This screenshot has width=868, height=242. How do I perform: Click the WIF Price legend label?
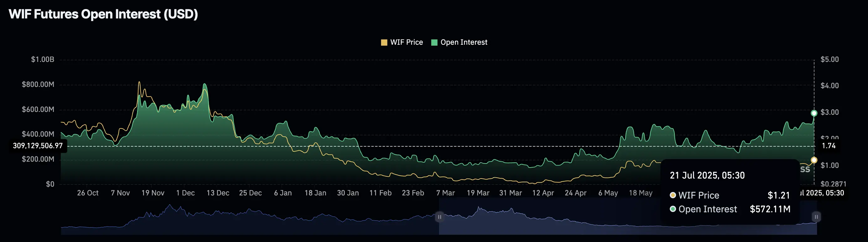406,43
